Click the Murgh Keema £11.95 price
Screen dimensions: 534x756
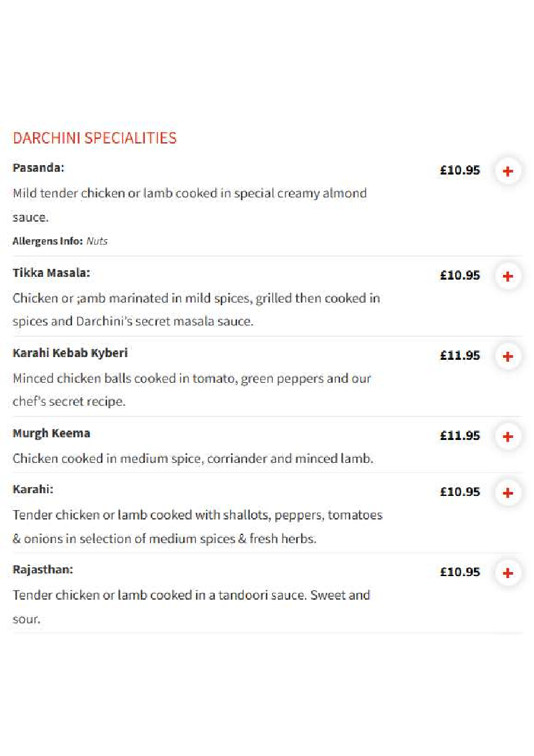(460, 435)
